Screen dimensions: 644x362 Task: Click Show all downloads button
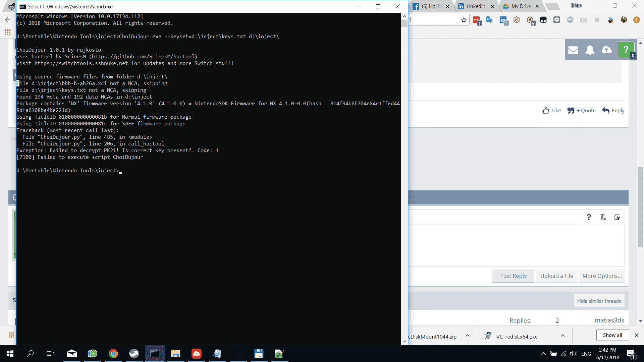pyautogui.click(x=612, y=335)
